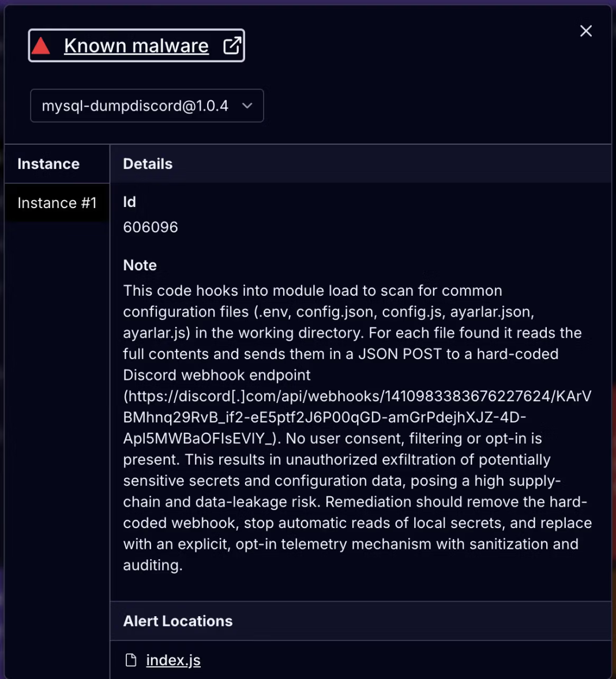Click the Instance column header
616x679 pixels.
48,164
